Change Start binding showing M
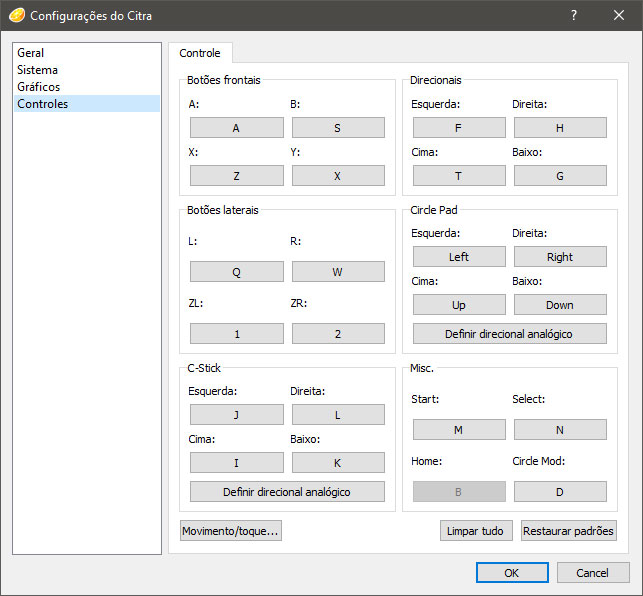 pyautogui.click(x=459, y=429)
